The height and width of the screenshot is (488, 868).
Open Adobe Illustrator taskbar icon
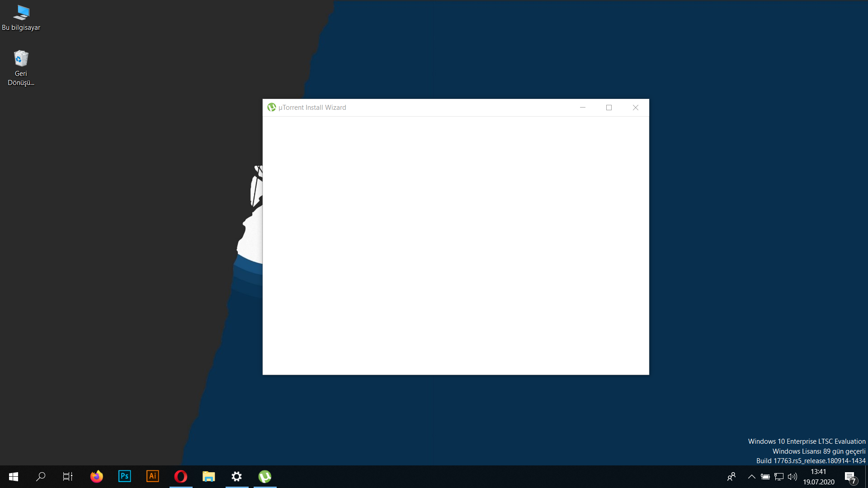153,477
